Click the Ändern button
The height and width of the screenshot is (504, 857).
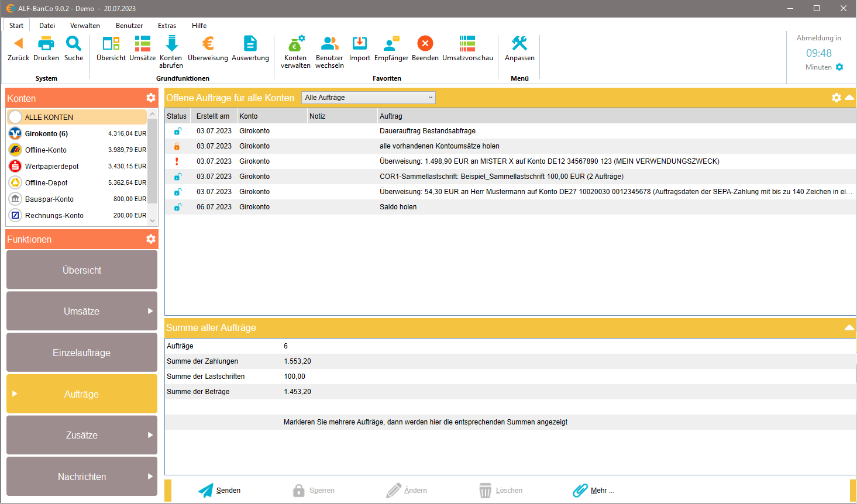(x=407, y=491)
